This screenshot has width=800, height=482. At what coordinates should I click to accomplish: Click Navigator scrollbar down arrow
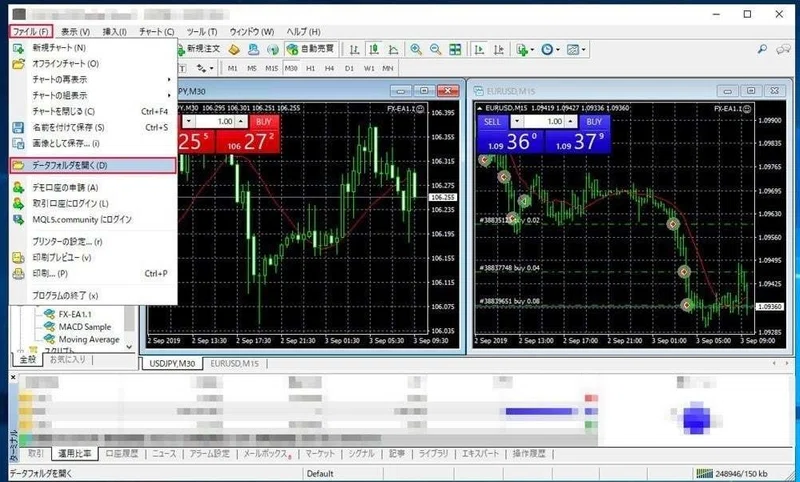pyautogui.click(x=130, y=347)
